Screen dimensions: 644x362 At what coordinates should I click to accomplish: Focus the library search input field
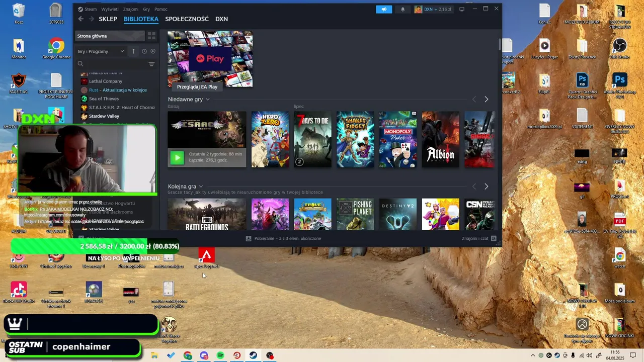(x=116, y=64)
